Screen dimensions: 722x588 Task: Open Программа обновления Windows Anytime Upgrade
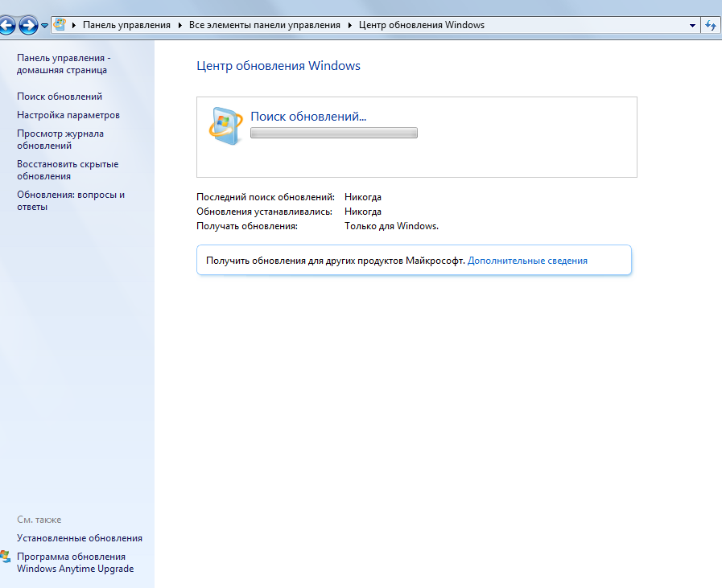pyautogui.click(x=76, y=563)
